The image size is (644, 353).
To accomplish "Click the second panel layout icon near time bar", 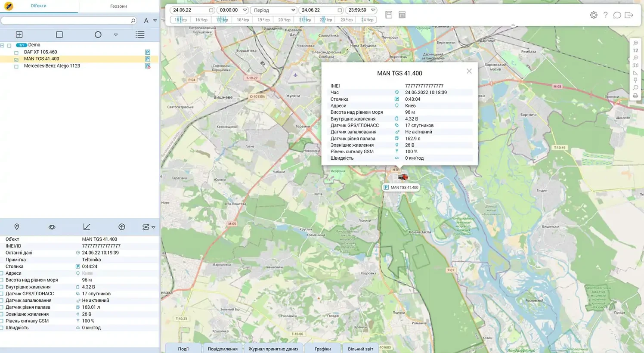I will pyautogui.click(x=402, y=15).
